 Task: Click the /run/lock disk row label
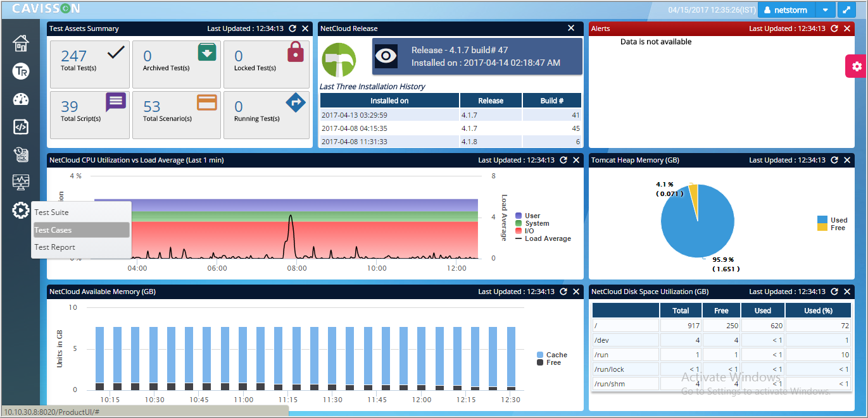[610, 369]
